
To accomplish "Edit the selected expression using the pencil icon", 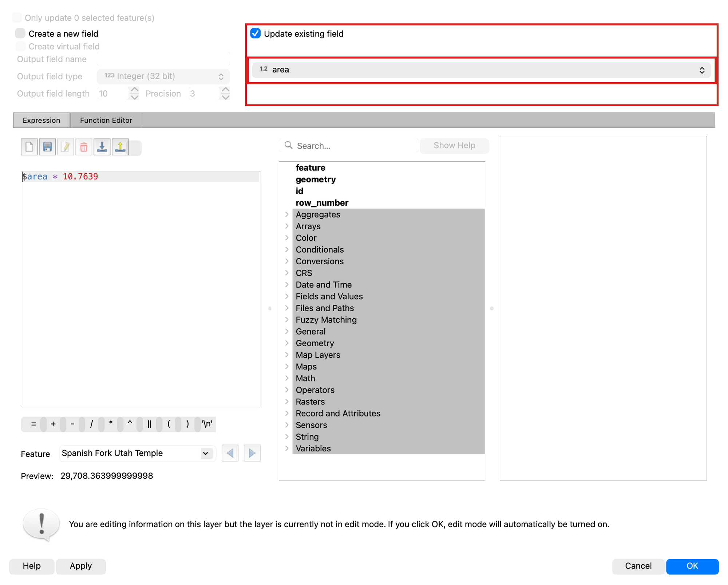I will click(x=66, y=147).
